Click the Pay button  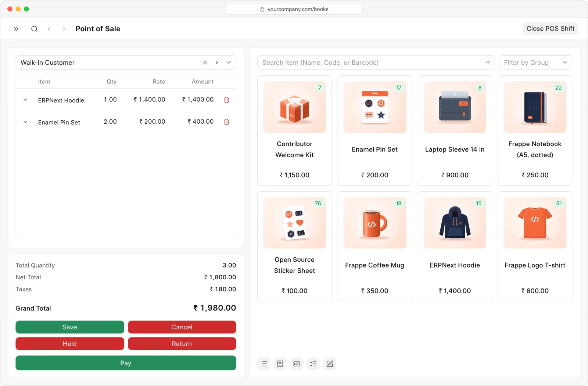tap(126, 363)
